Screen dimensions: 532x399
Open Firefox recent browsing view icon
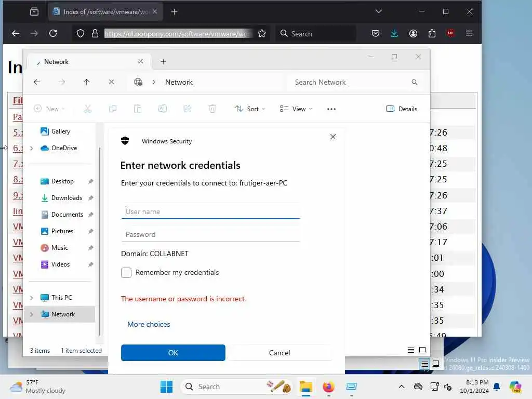click(34, 11)
